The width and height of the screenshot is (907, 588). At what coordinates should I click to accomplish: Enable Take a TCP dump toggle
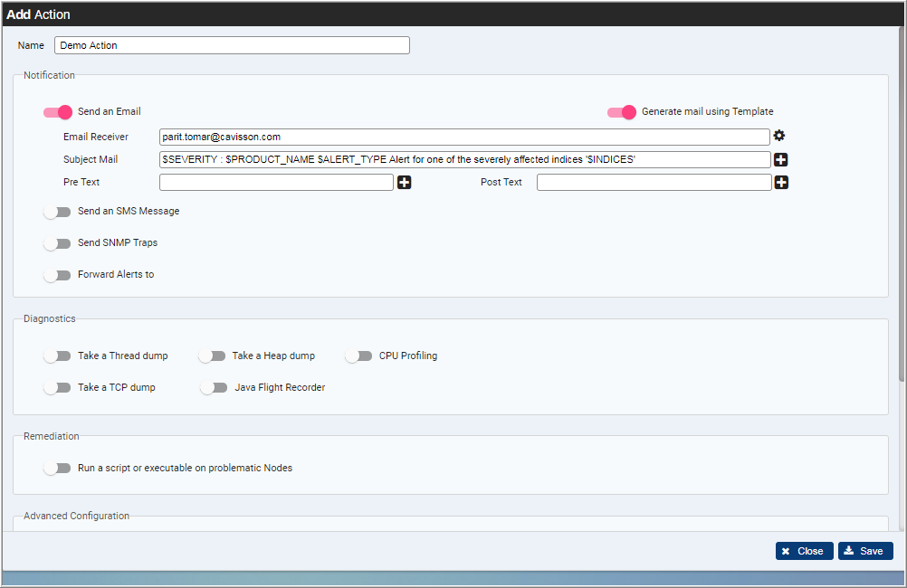coord(57,387)
